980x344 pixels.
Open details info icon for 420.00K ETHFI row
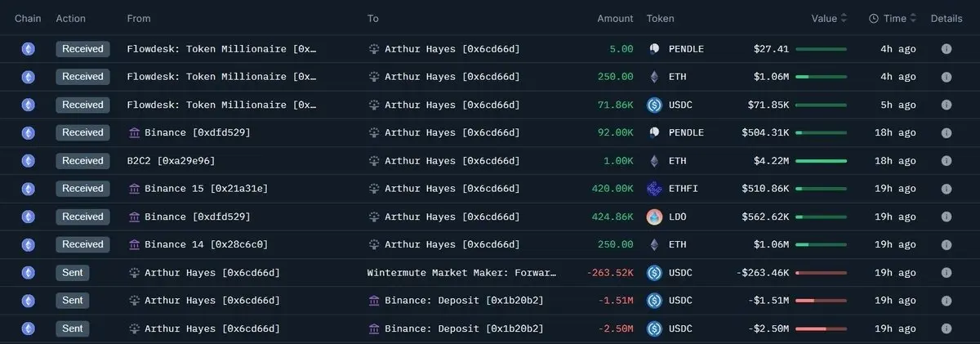(947, 189)
